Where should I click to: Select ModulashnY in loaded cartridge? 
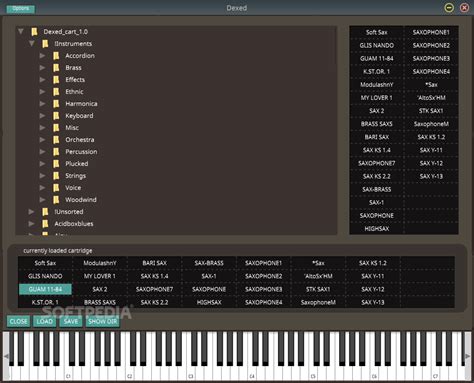[x=100, y=263]
